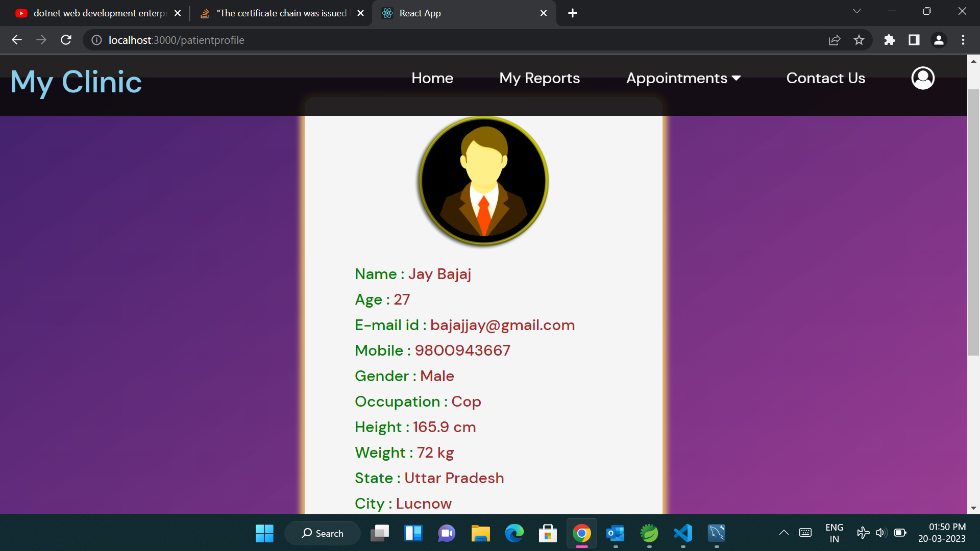This screenshot has width=980, height=551.
Task: Open the browser extensions puzzle icon
Action: (x=890, y=40)
